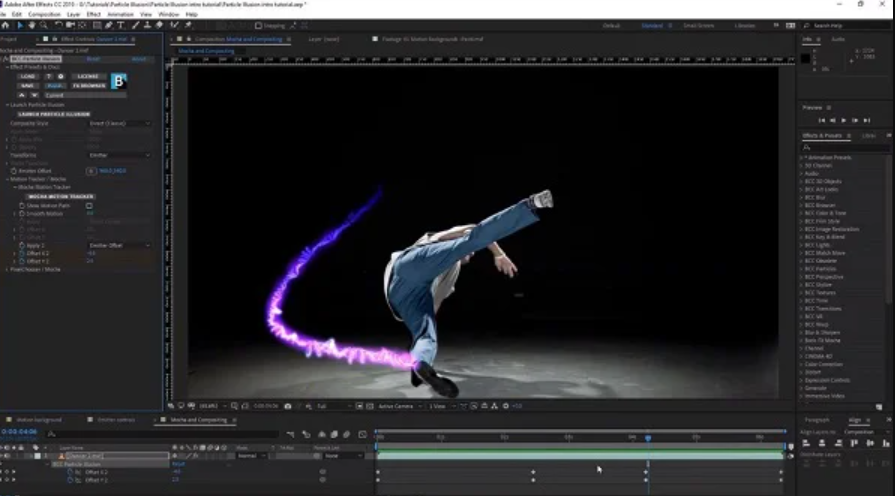Click the FX BROWSER button
This screenshot has height=496, width=895.
point(89,86)
